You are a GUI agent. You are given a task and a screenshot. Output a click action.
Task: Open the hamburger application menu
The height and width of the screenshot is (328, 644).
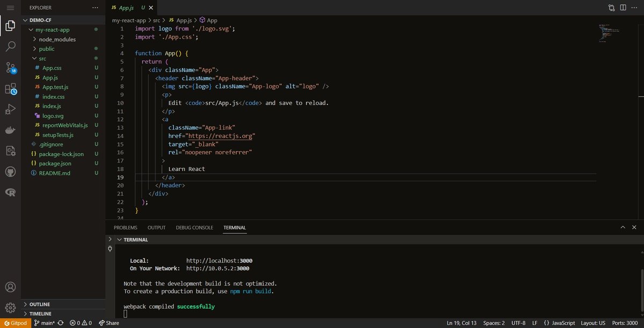[10, 8]
